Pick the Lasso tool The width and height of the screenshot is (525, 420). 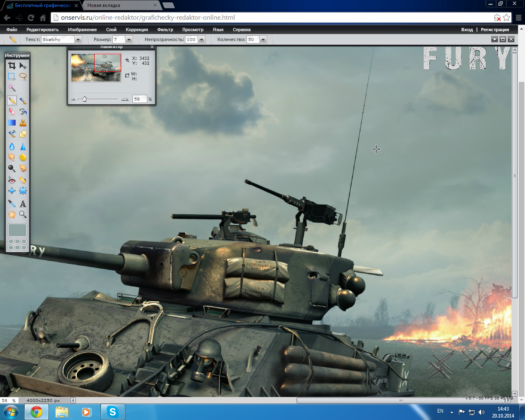(x=23, y=76)
